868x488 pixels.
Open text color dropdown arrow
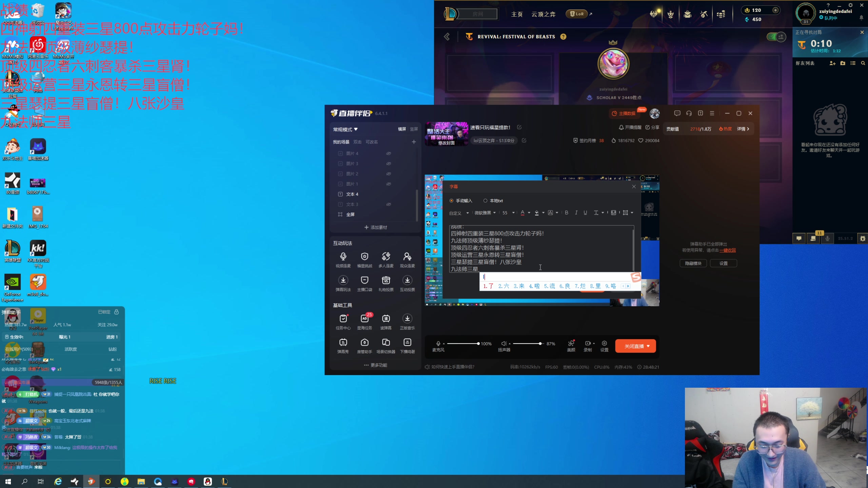(529, 213)
